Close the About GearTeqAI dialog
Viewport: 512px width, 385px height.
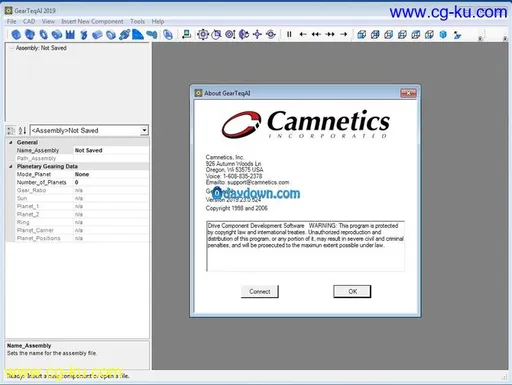[408, 93]
